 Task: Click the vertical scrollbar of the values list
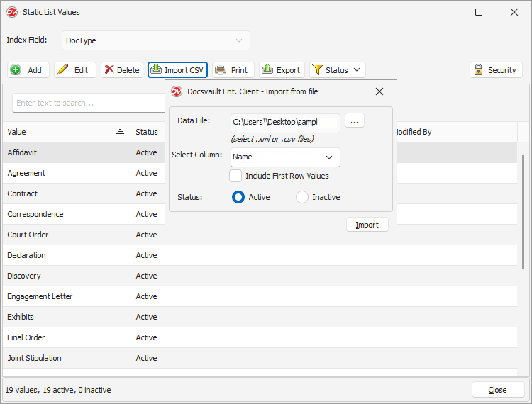point(523,212)
